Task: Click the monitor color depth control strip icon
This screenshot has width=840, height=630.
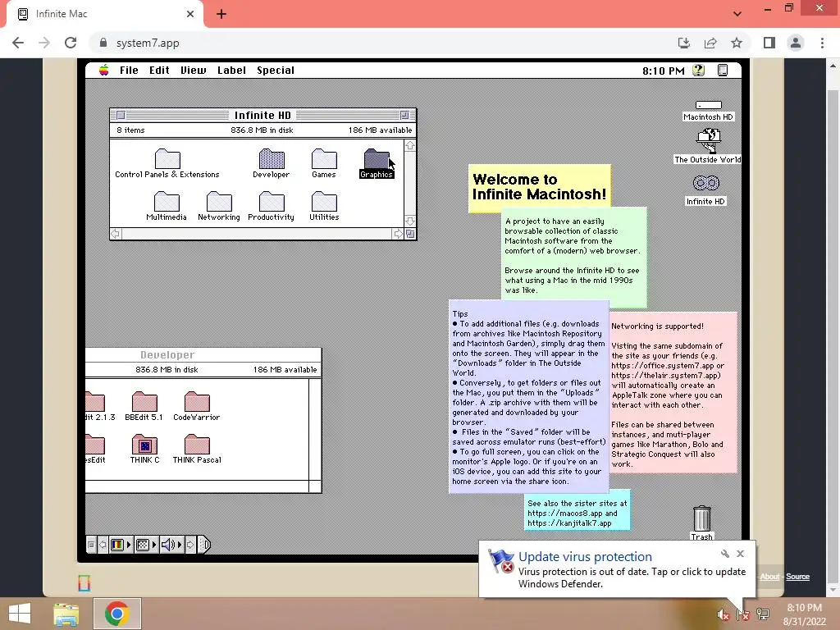Action: point(117,545)
